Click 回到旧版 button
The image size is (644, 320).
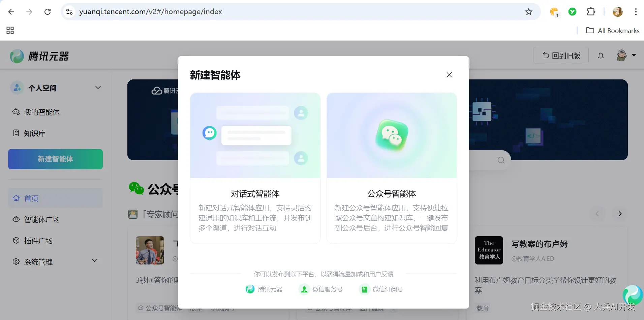pos(561,56)
